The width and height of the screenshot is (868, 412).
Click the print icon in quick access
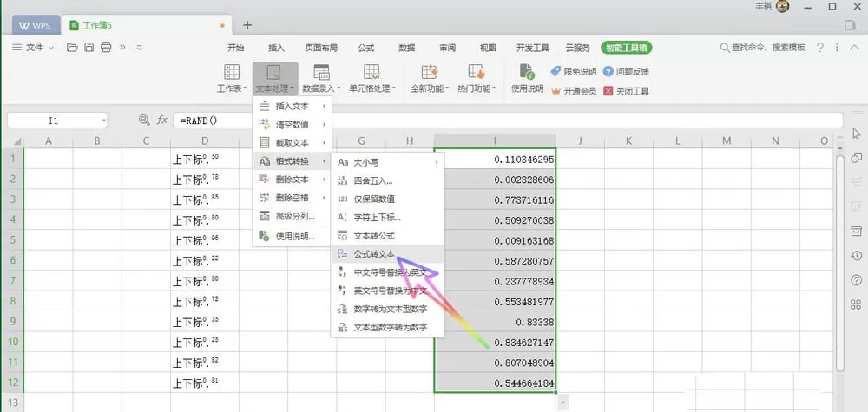click(106, 48)
